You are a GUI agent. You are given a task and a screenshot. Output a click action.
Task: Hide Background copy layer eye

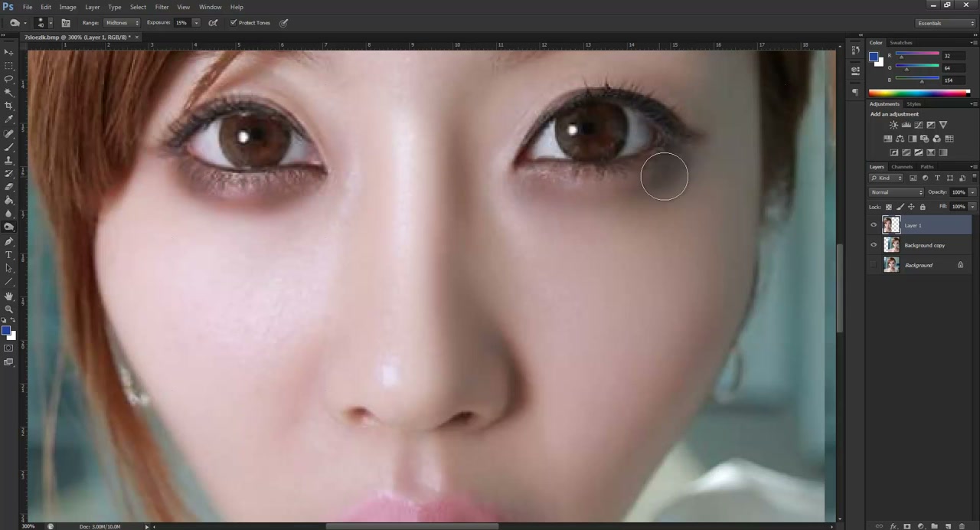pyautogui.click(x=874, y=245)
